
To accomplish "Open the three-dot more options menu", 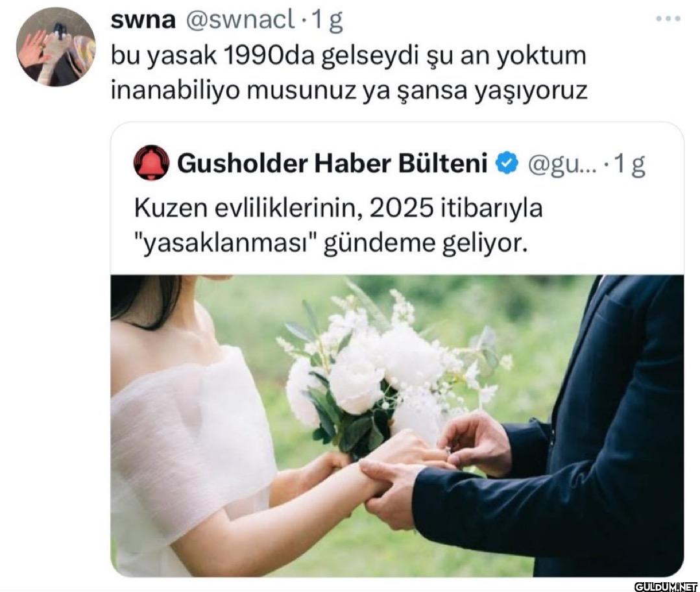I will coord(668,19).
